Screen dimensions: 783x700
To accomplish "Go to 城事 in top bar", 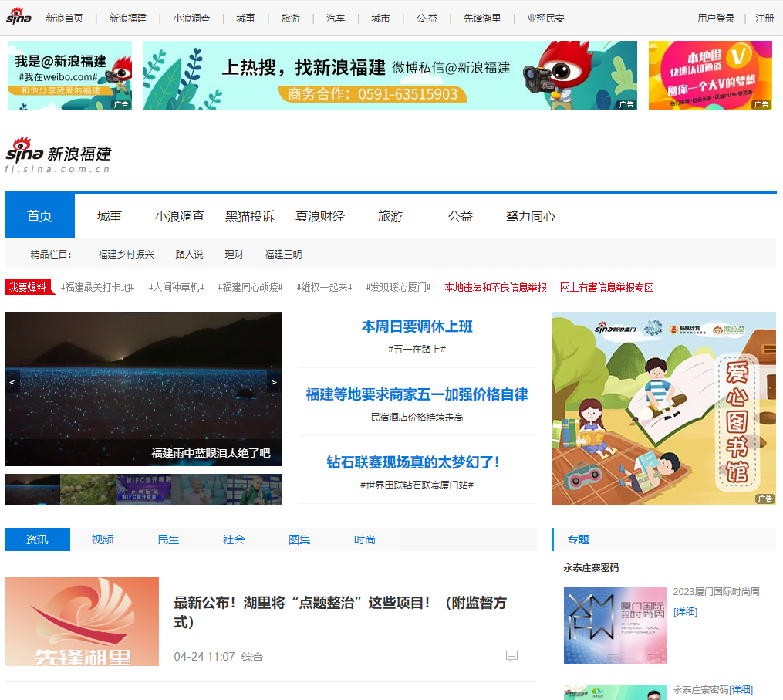I will tap(245, 19).
